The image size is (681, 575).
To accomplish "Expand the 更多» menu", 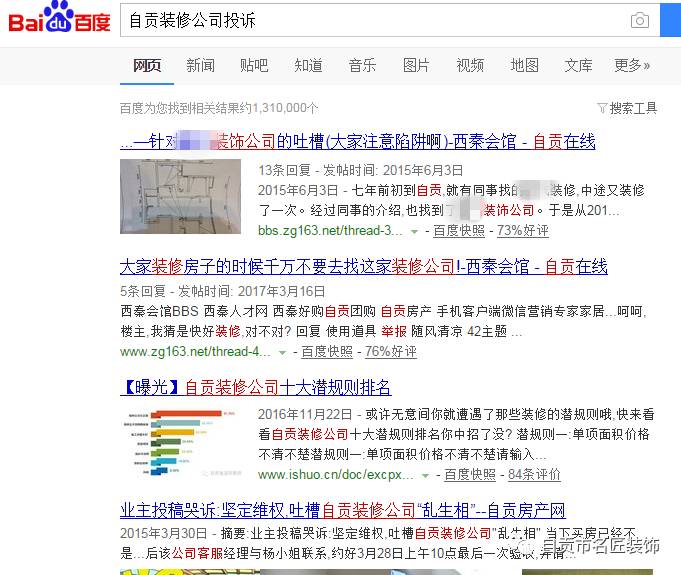I will (632, 66).
